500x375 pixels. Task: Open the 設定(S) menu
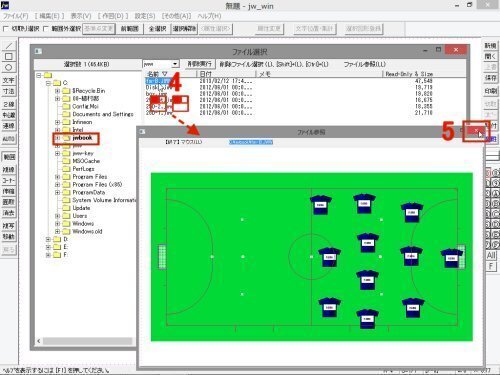(145, 16)
